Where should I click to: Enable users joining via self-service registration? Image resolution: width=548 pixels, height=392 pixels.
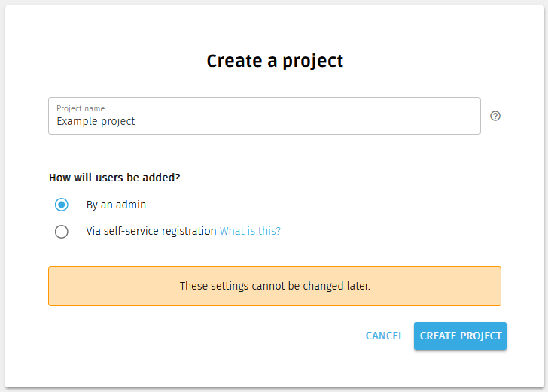(x=62, y=232)
